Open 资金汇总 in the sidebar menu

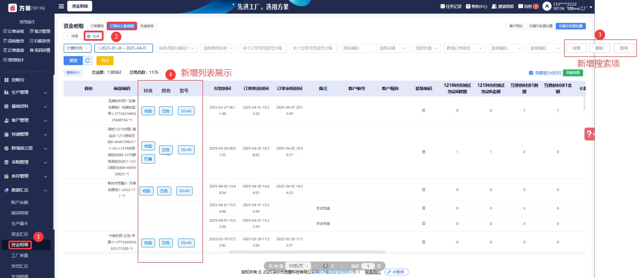tap(19, 234)
